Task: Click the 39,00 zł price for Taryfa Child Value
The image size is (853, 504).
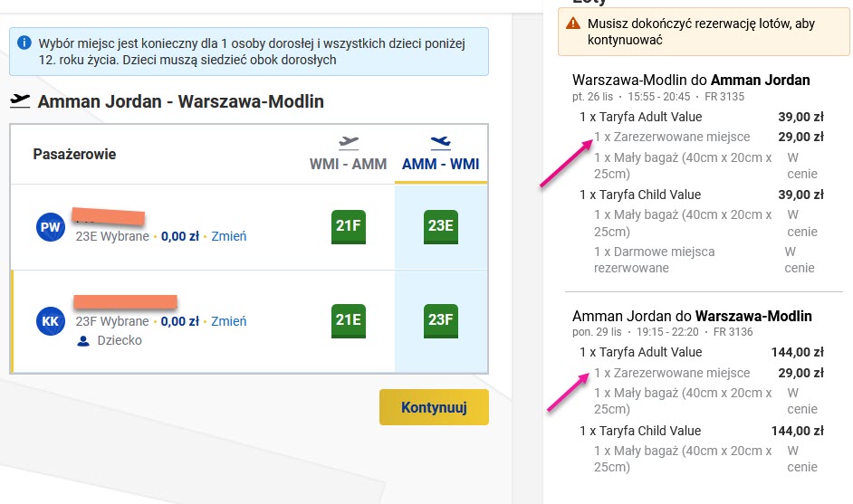Action: (x=800, y=195)
